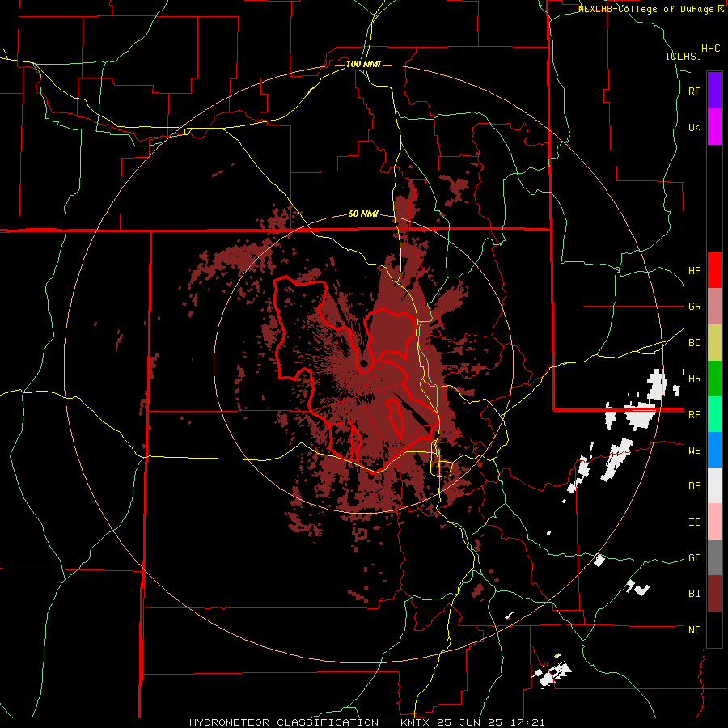Click the UK magenta legend swatch
Screen dimensions: 728x728
714,127
